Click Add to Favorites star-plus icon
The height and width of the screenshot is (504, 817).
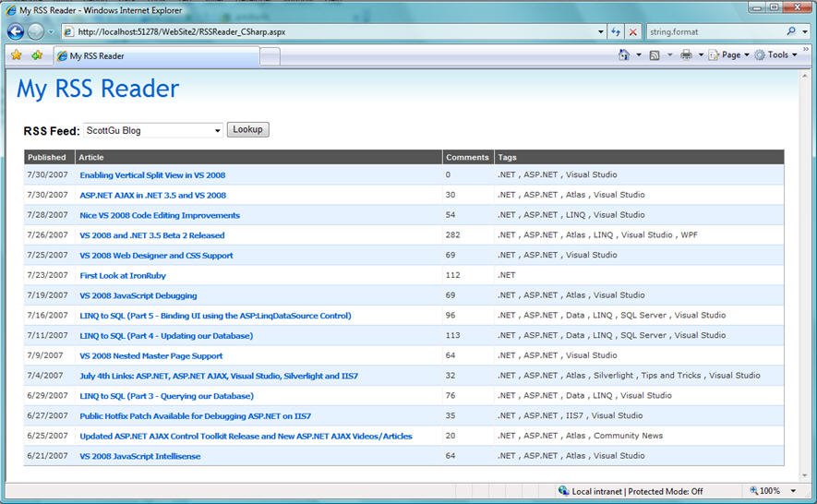pos(37,54)
